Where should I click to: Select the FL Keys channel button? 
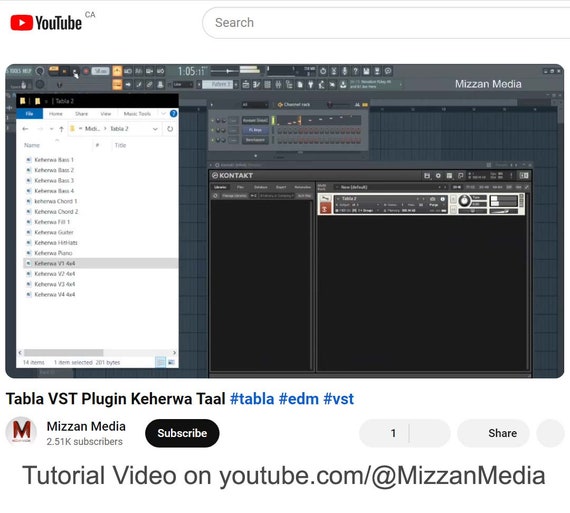click(255, 130)
